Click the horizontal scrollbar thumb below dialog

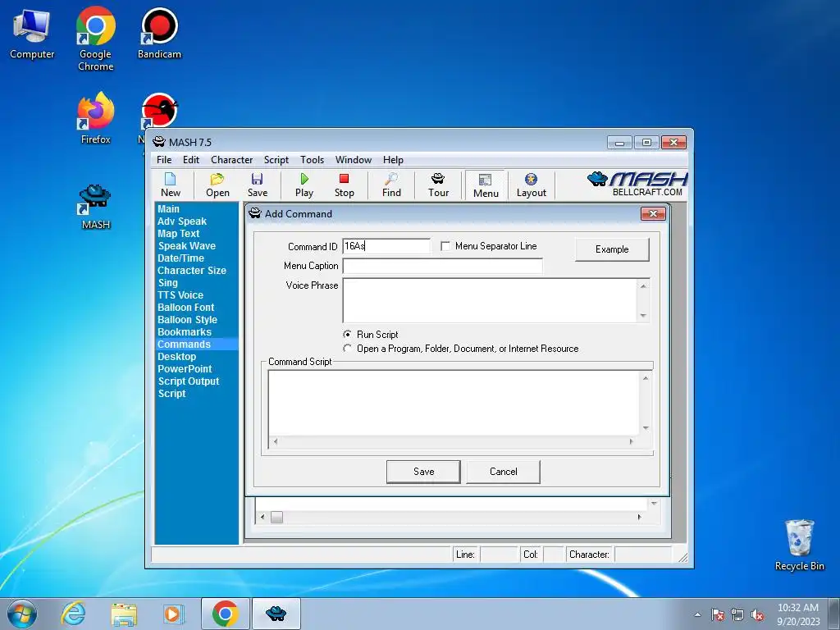(x=276, y=517)
